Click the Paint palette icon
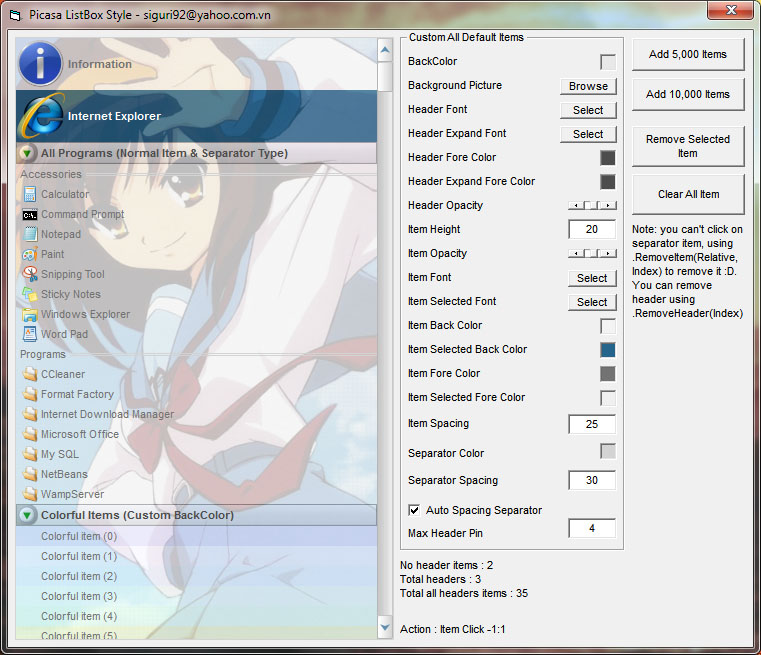This screenshot has height=655, width=761. tap(30, 254)
